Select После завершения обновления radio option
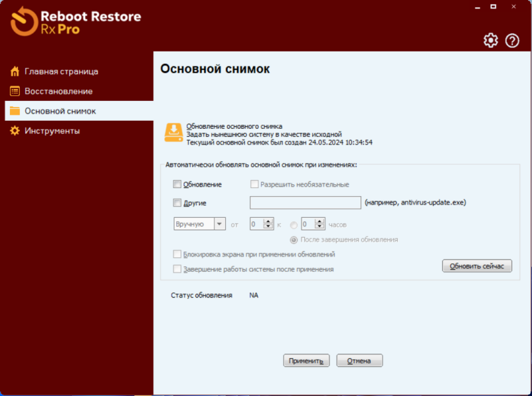The image size is (532, 396). (294, 240)
